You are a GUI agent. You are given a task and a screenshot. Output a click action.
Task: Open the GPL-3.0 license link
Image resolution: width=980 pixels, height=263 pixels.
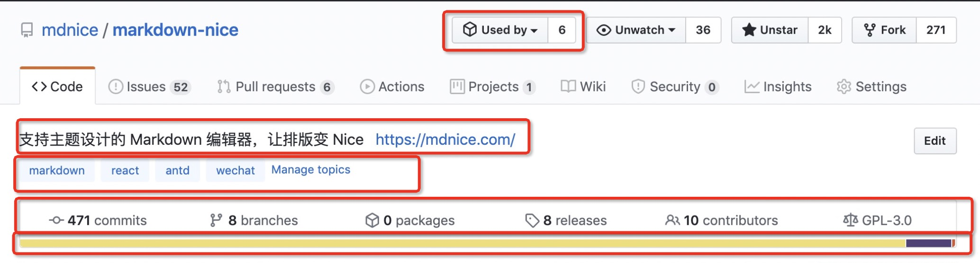[878, 220]
